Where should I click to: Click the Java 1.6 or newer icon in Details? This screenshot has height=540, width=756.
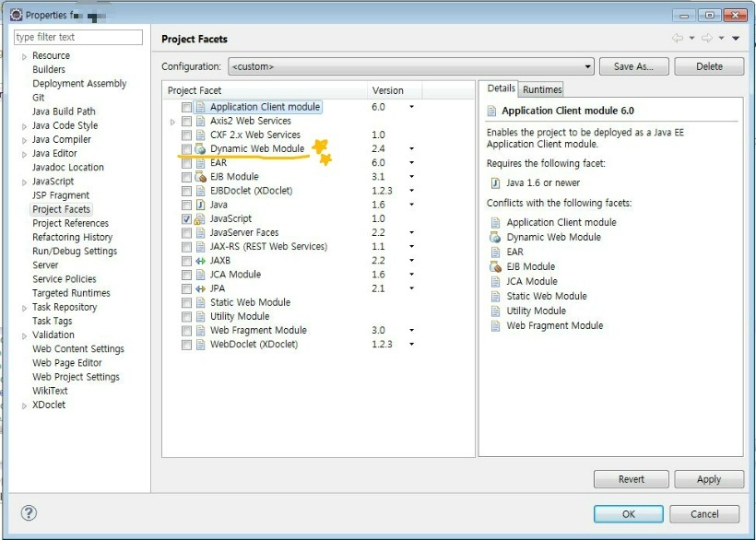495,183
